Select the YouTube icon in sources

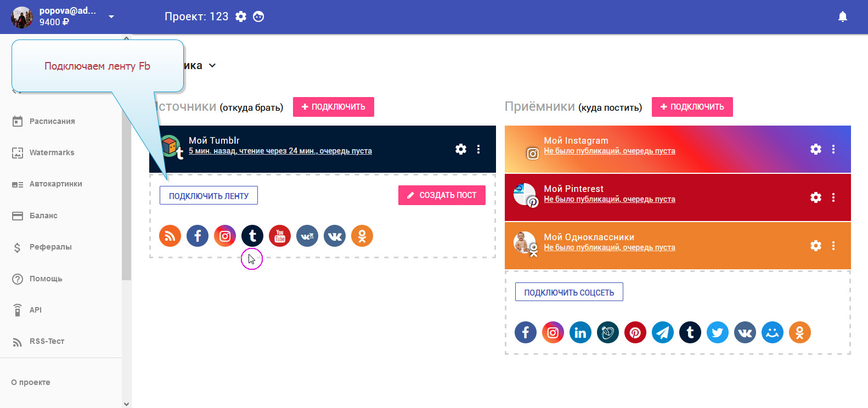[x=280, y=236]
